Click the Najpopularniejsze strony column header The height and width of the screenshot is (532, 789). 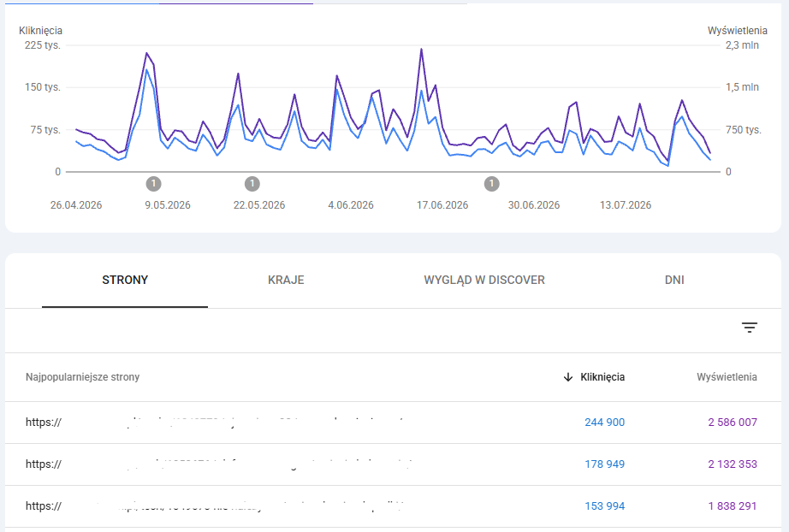[x=82, y=377]
